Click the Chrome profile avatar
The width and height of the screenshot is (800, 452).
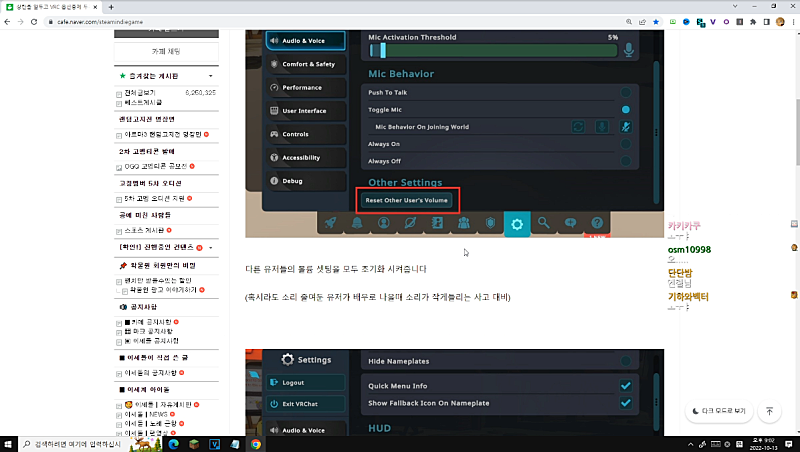(x=780, y=22)
